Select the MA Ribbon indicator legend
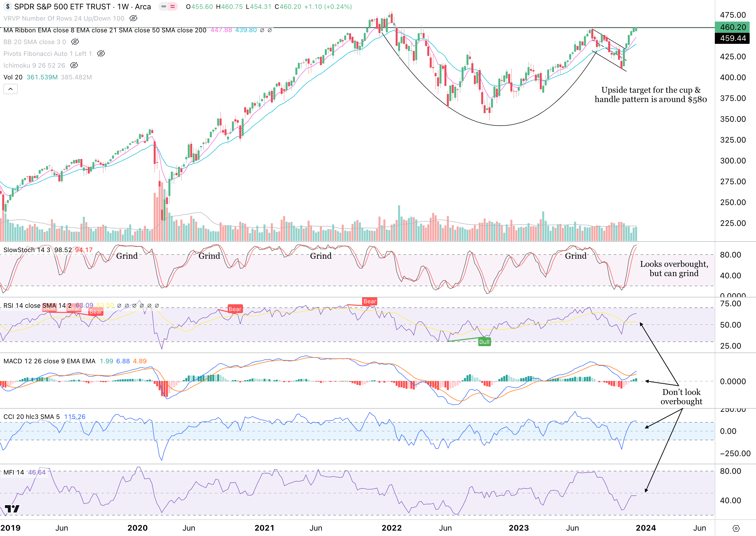 point(105,30)
